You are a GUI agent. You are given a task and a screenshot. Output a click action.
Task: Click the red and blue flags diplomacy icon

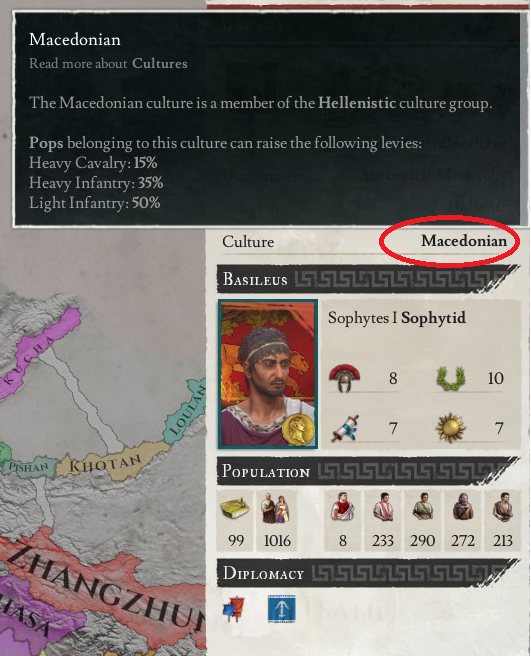pyautogui.click(x=234, y=608)
